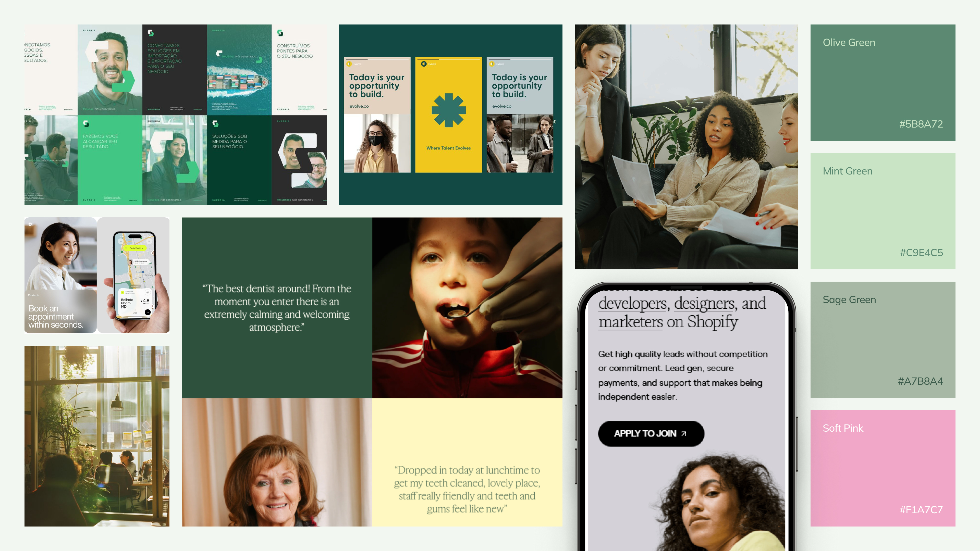Pick the Sage Green #A7B8A4 swatch

[883, 340]
